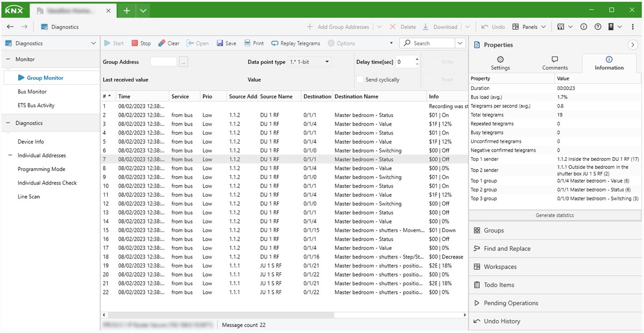
Task: Switch to the Comments tab
Action: tap(555, 63)
